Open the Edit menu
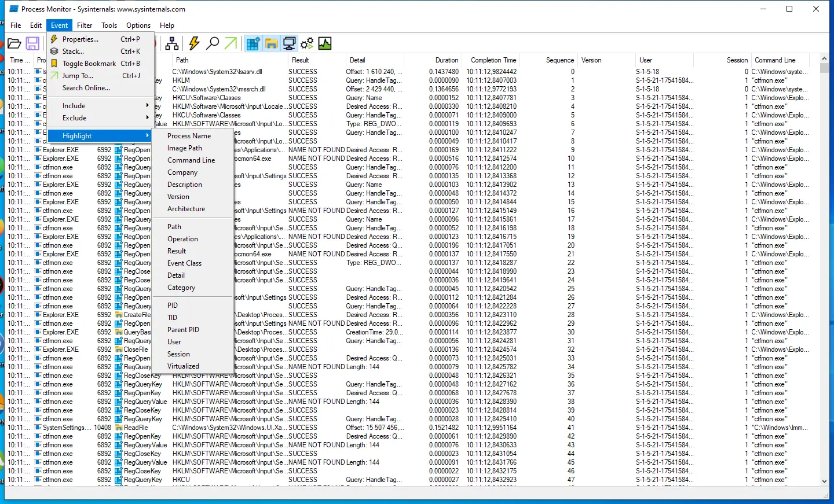Image resolution: width=834 pixels, height=504 pixels. point(36,25)
